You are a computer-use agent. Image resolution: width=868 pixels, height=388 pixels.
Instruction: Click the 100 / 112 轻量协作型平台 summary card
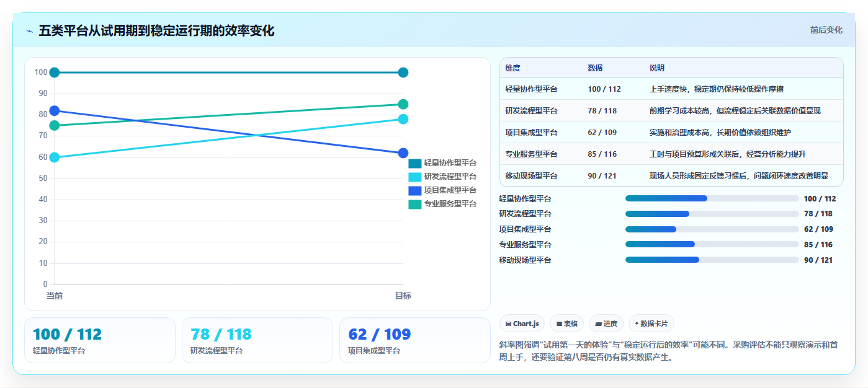[x=100, y=340]
